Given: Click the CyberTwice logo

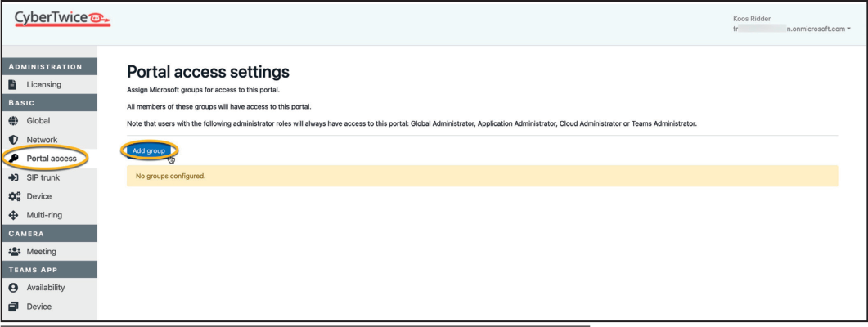Looking at the screenshot, I should pos(62,20).
